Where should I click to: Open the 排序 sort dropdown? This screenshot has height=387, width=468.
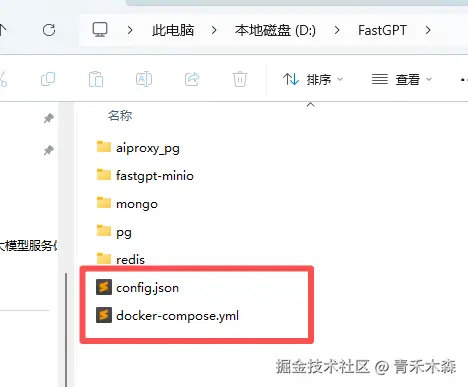(x=313, y=79)
